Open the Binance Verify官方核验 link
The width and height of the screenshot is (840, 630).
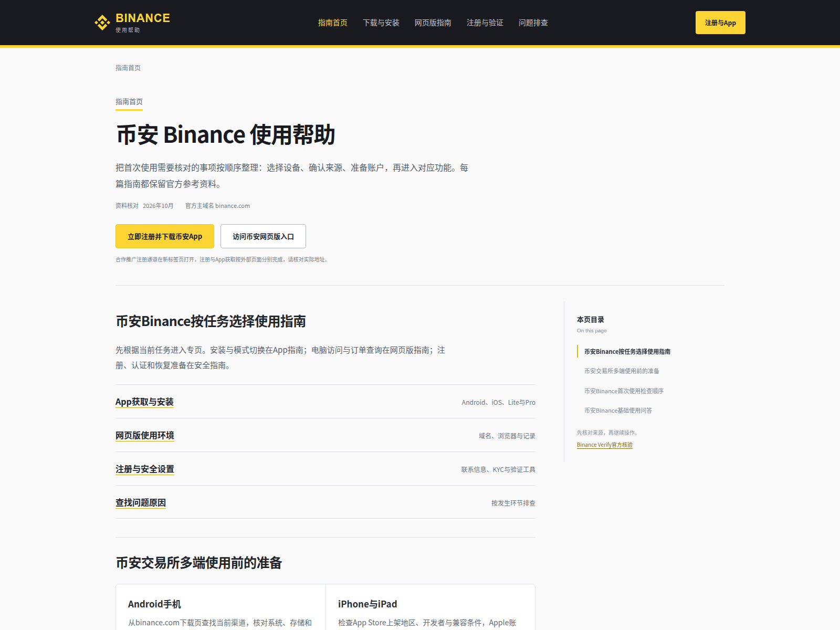(605, 445)
